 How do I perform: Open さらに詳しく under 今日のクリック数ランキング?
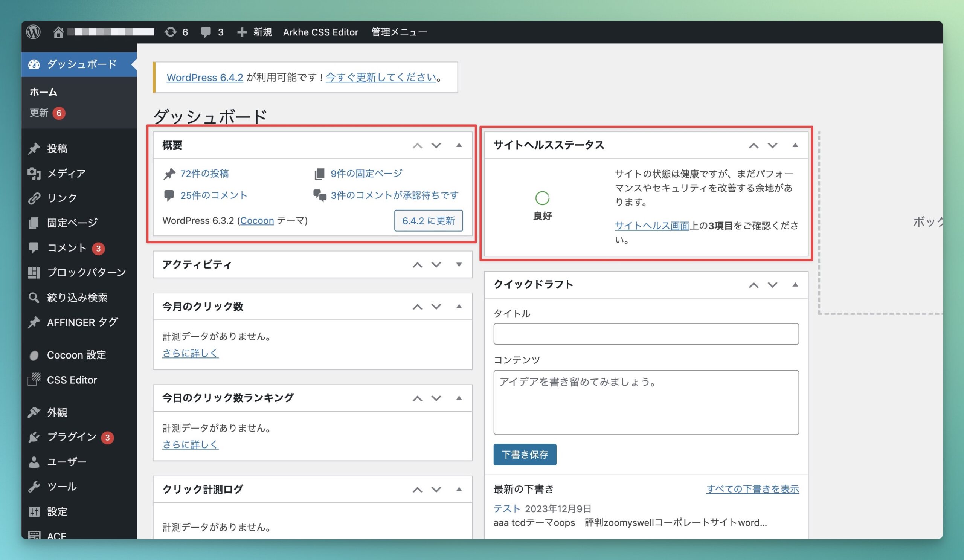[x=190, y=444]
